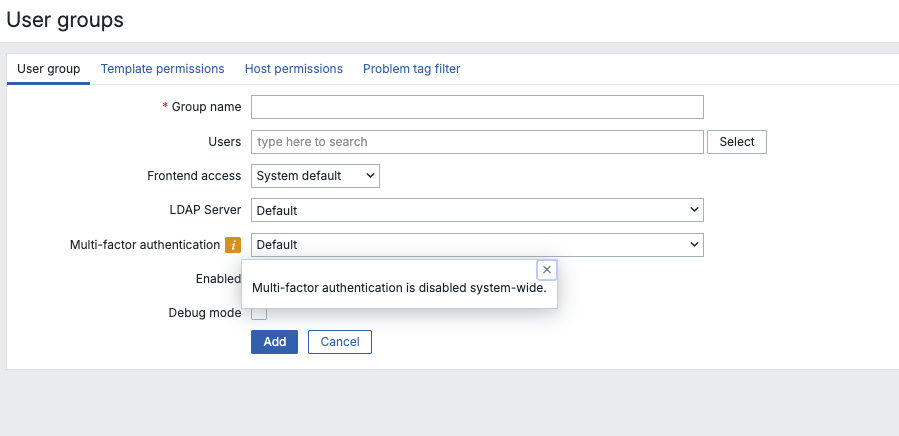Go to the Problem tag filter tab
This screenshot has height=436, width=899.
[411, 69]
